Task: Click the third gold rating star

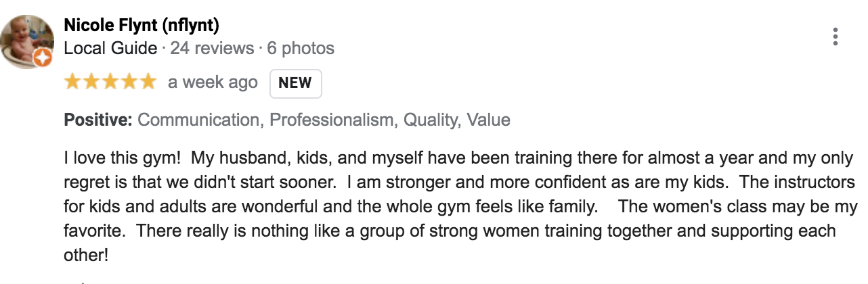Action: coord(110,82)
